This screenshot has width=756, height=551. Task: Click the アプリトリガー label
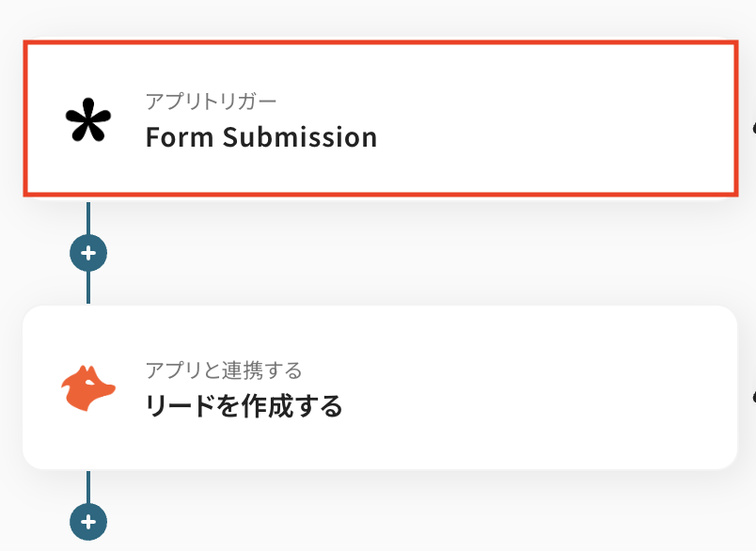(211, 102)
